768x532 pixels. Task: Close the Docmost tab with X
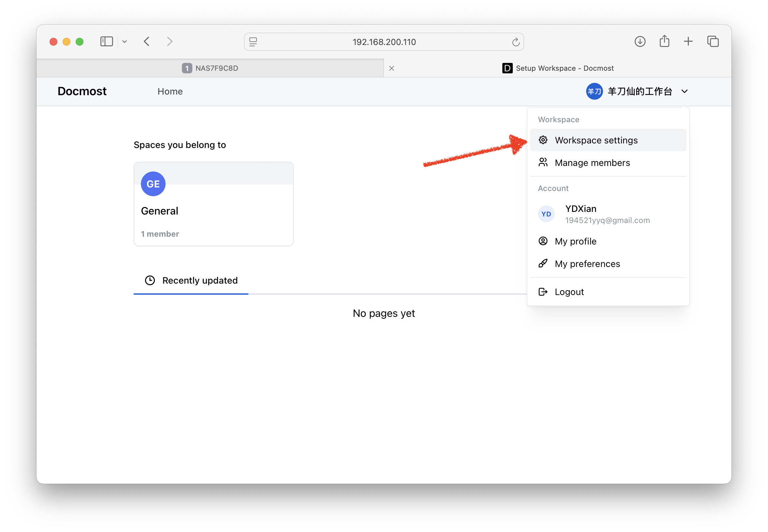(392, 68)
